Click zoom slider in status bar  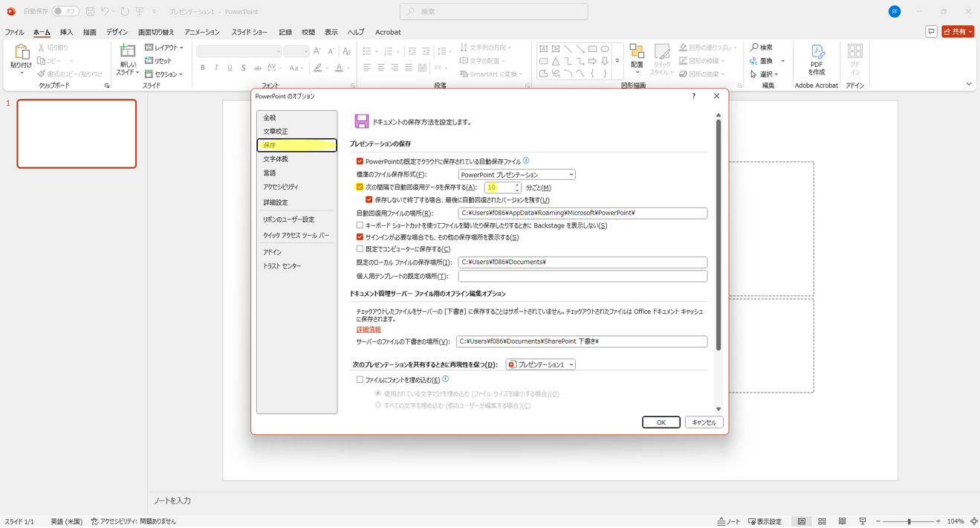pos(908,521)
